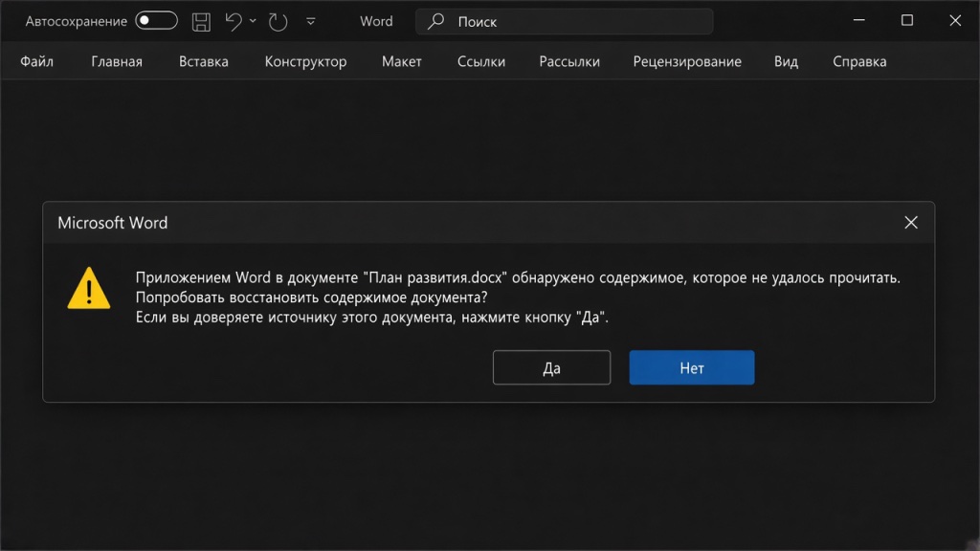
Task: Open the Файл menu
Action: click(x=37, y=61)
